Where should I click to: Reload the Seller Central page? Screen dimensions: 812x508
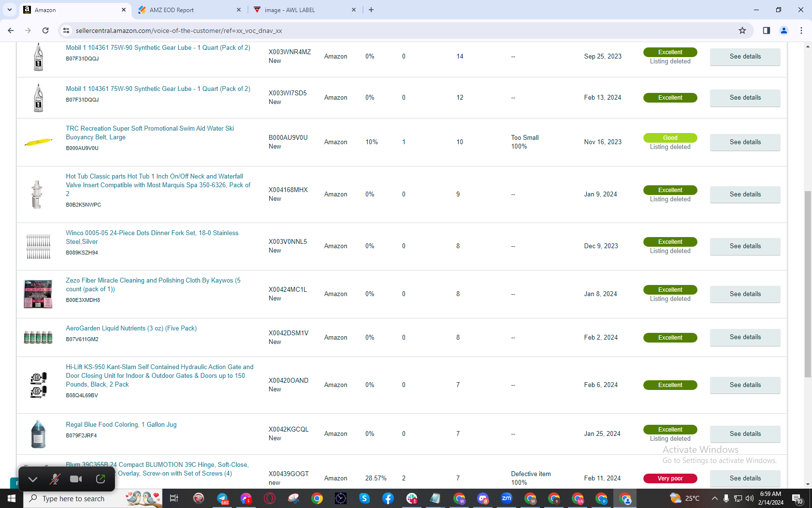click(45, 30)
